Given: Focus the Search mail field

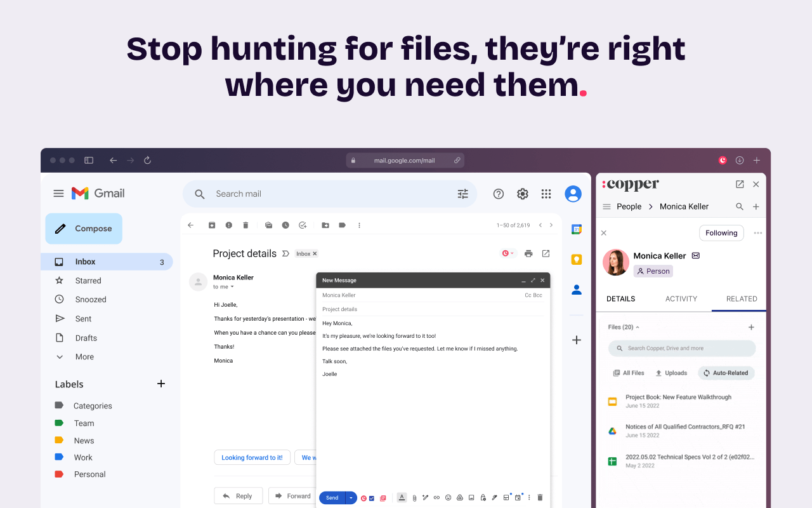Looking at the screenshot, I should pyautogui.click(x=330, y=194).
